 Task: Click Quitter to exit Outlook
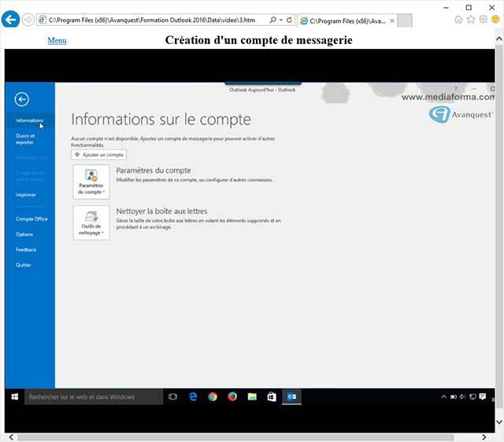(24, 265)
